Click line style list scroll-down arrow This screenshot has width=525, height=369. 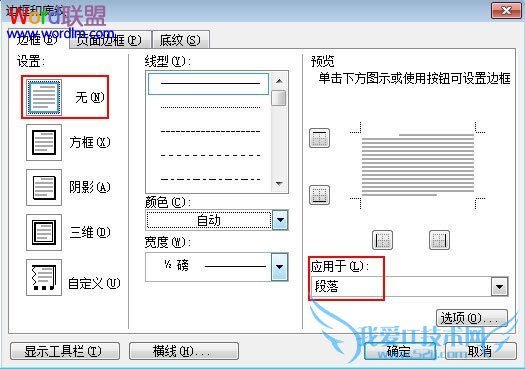point(279,183)
